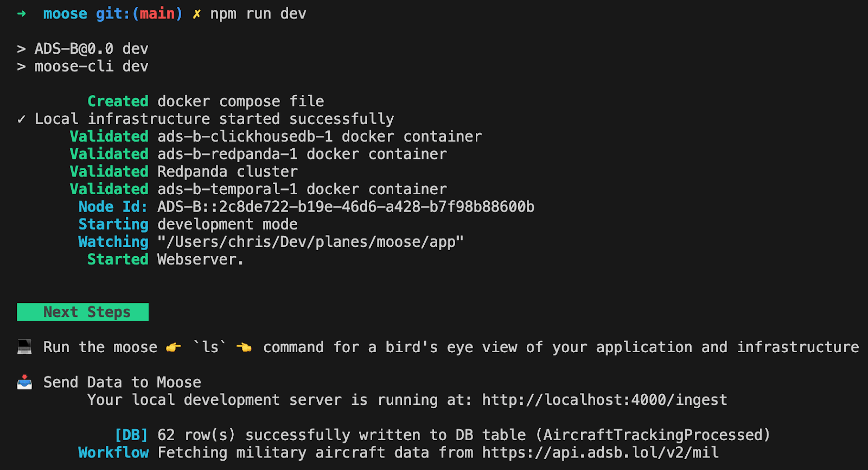Screen dimensions: 868x470
Task: Click the inbox tray emoji beside Send Data
Action: (24, 383)
